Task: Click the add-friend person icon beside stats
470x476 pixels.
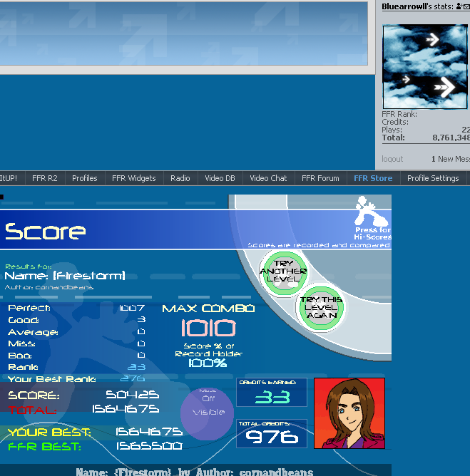Action: pyautogui.click(x=459, y=6)
